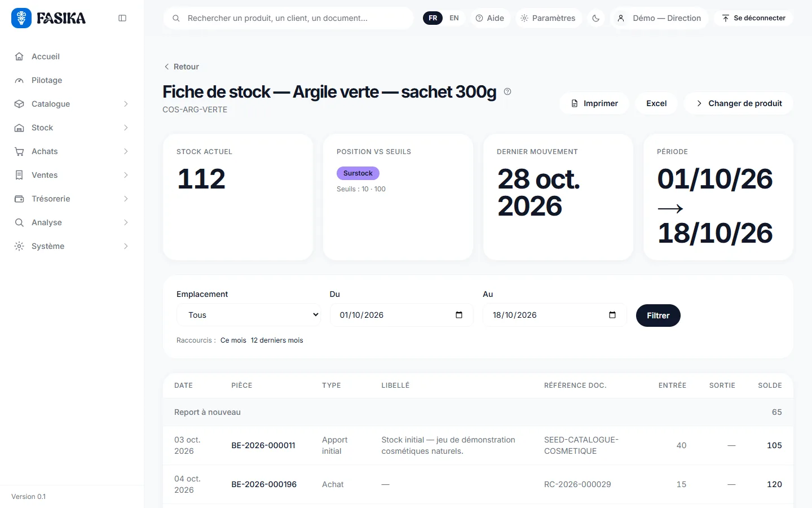Click the Surstock status badge
812x508 pixels.
[358, 173]
